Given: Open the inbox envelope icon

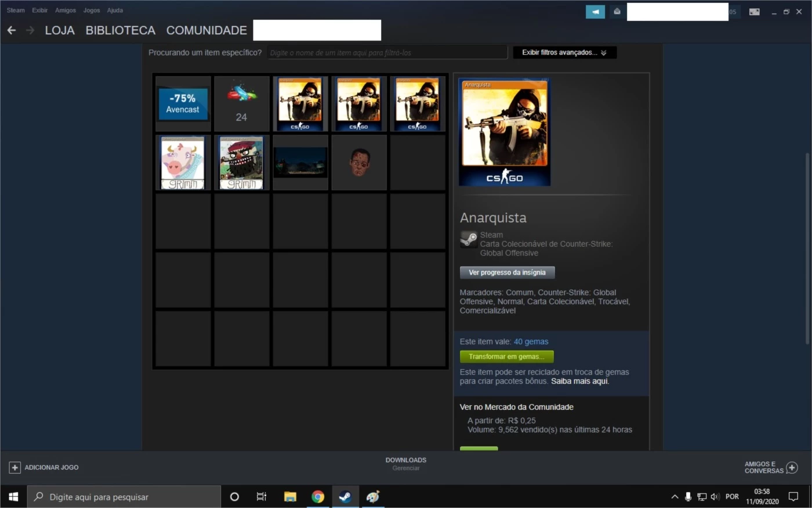Looking at the screenshot, I should click(617, 12).
